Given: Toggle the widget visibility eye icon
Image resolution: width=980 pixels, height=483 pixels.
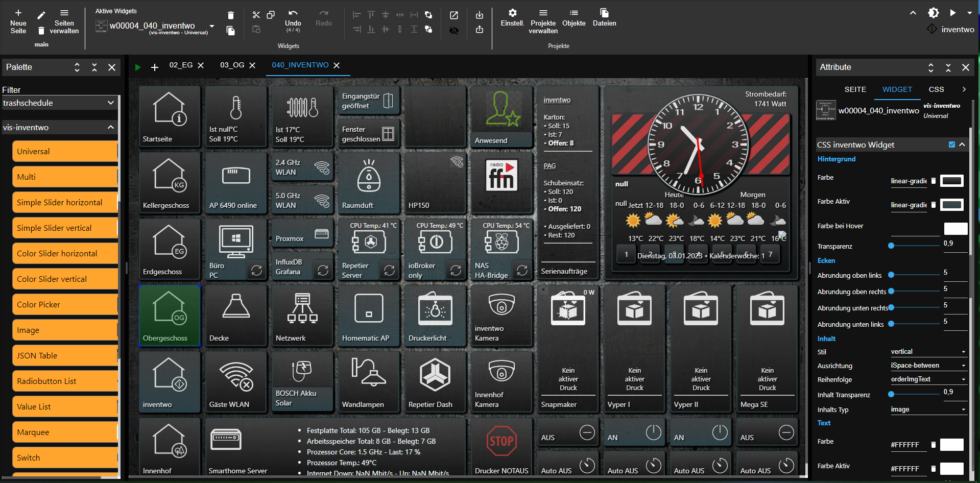Looking at the screenshot, I should tap(454, 31).
